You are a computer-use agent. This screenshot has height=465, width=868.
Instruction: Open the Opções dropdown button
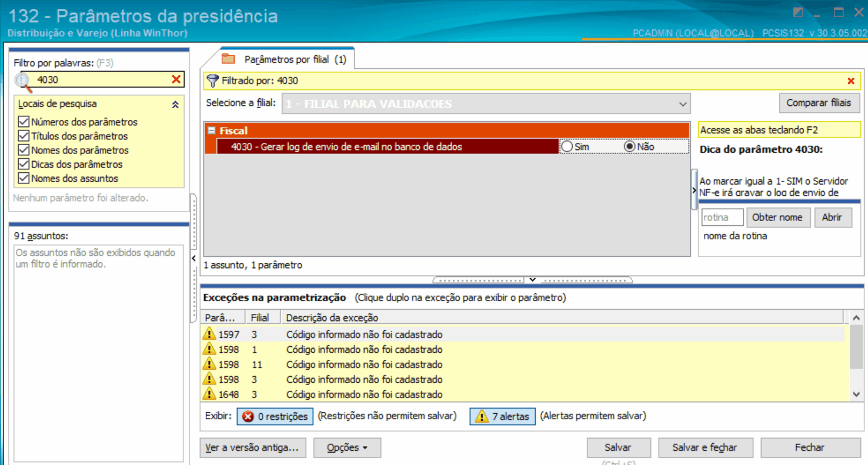tap(347, 448)
